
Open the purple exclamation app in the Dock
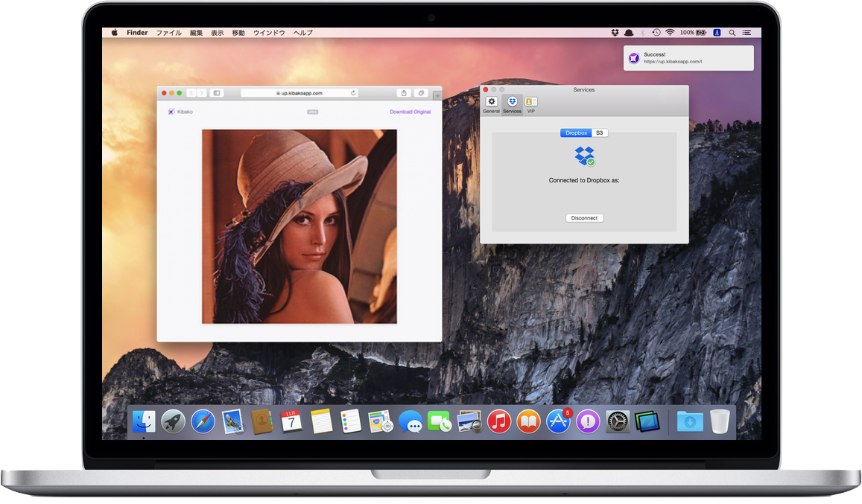tap(588, 422)
